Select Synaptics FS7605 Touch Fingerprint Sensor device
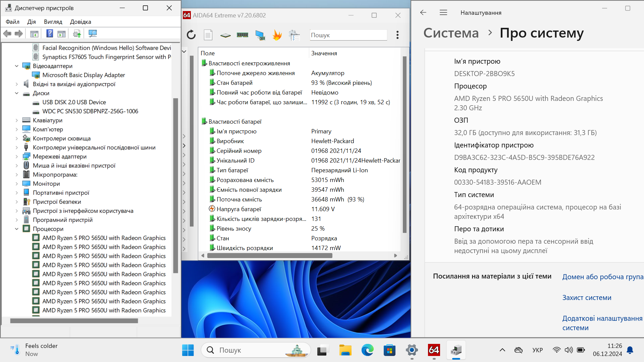 click(x=106, y=57)
